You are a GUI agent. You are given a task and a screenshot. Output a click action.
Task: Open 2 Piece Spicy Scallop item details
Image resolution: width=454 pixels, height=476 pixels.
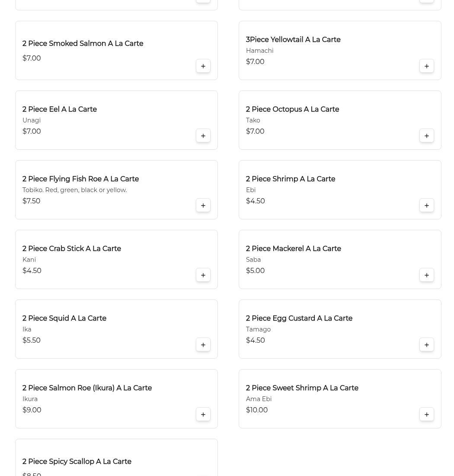point(77,461)
